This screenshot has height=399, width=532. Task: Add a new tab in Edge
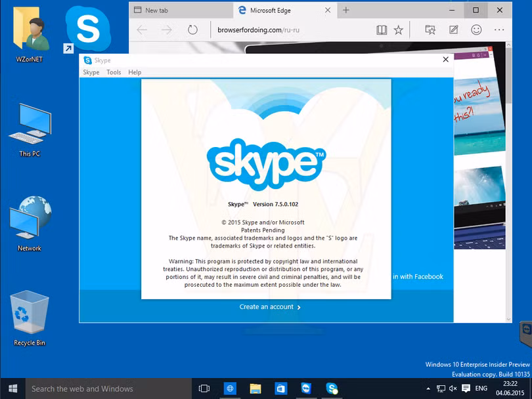pos(346,10)
